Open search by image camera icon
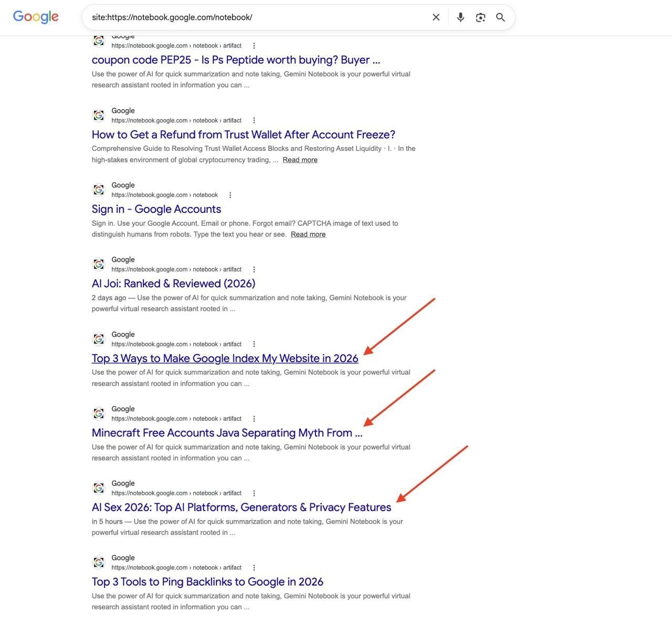The width and height of the screenshot is (672, 623). tap(480, 17)
